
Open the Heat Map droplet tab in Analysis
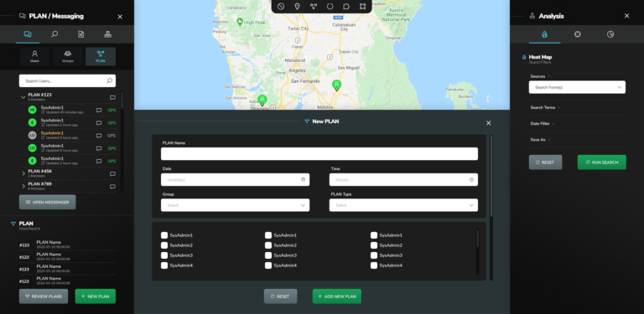pos(544,34)
